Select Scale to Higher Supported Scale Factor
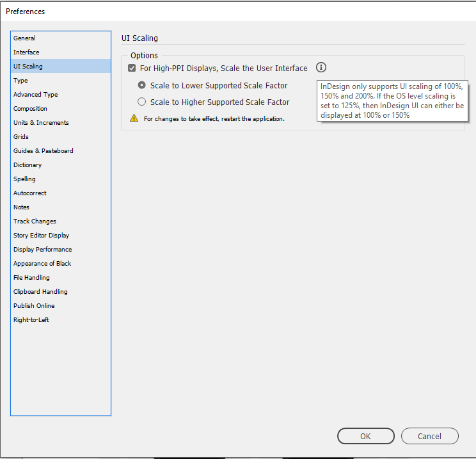 (142, 102)
